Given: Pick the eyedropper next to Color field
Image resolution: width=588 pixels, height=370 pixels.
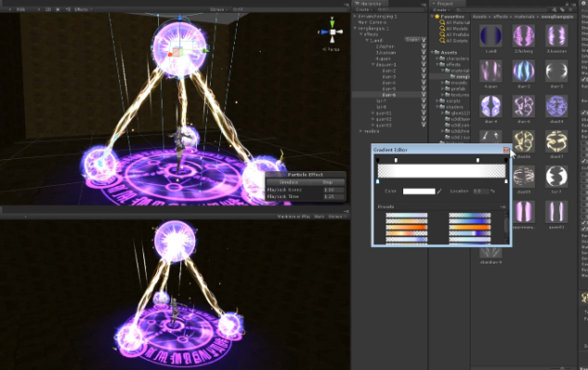Looking at the screenshot, I should (x=441, y=191).
